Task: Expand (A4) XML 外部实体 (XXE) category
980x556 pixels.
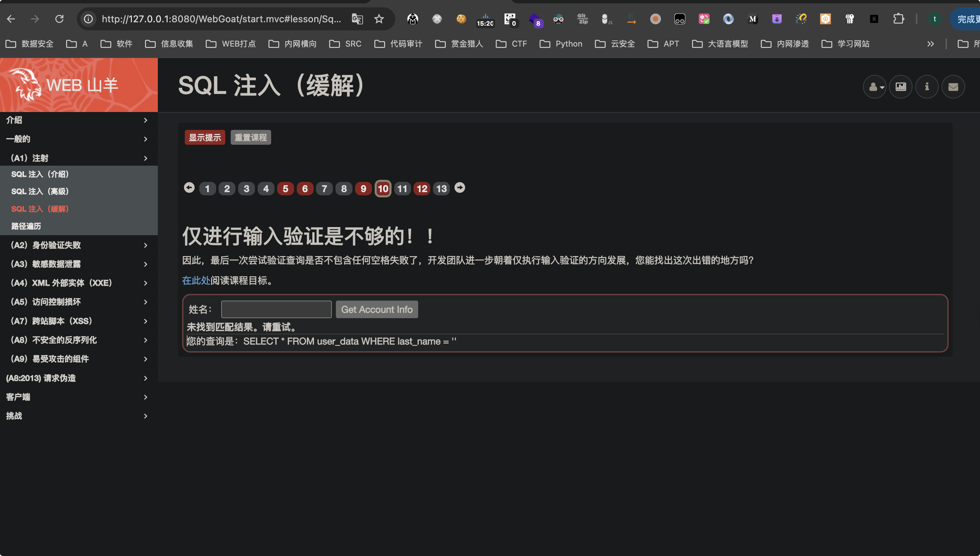Action: pos(79,283)
